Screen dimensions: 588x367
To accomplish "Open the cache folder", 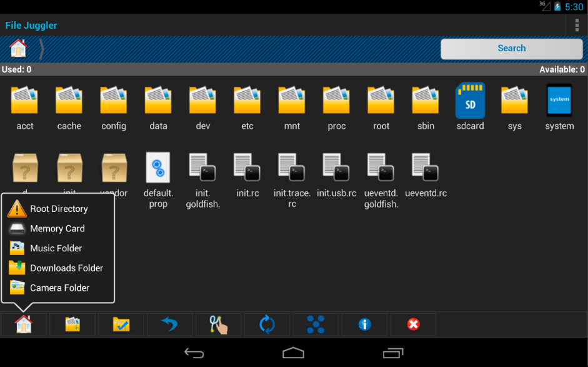I will coord(69,108).
